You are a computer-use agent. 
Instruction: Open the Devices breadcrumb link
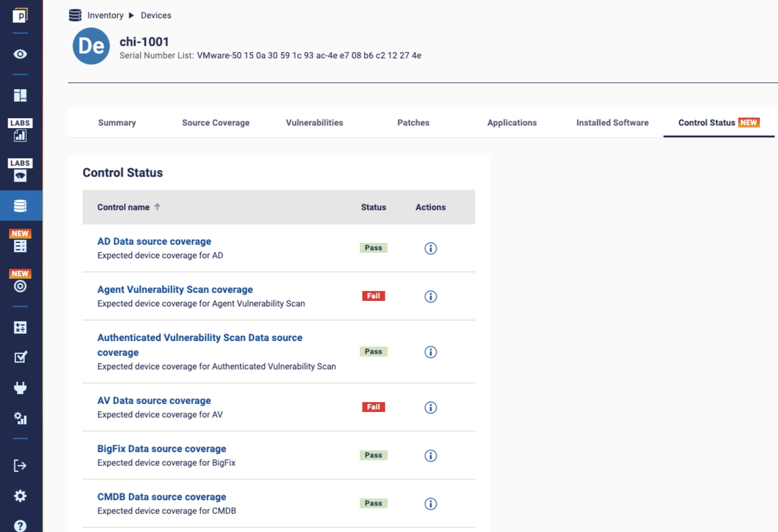click(156, 15)
